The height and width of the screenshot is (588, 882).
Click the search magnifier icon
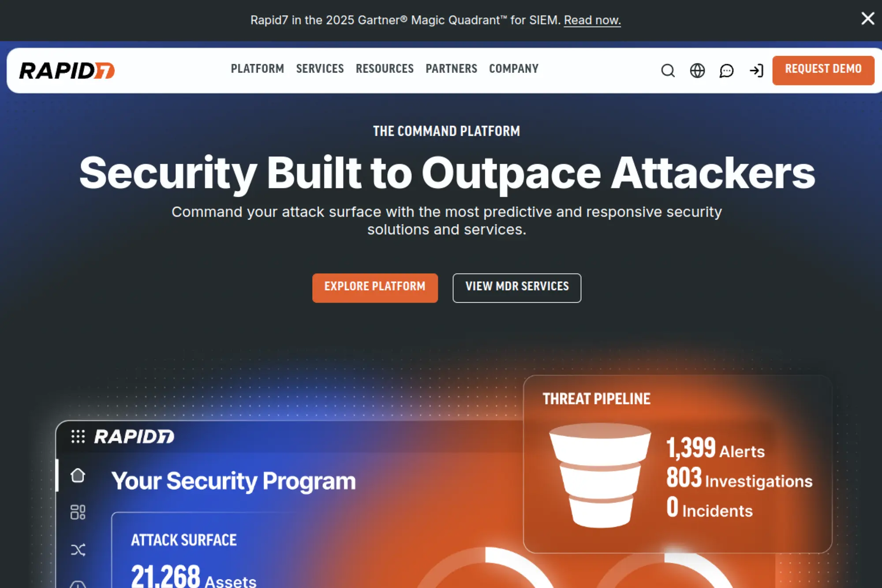click(x=668, y=71)
